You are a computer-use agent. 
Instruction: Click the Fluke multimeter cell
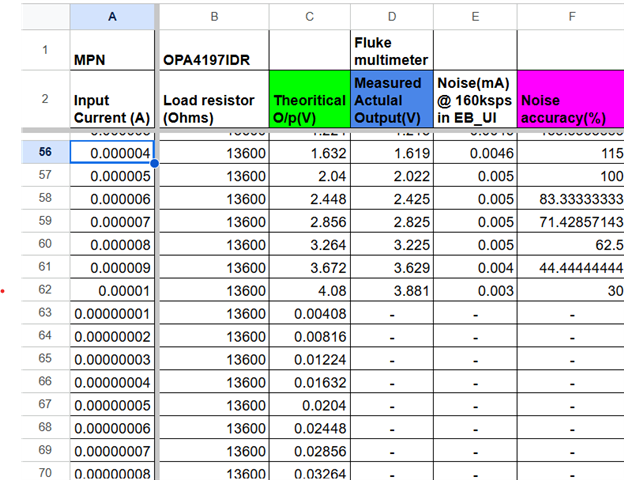pyautogui.click(x=392, y=50)
